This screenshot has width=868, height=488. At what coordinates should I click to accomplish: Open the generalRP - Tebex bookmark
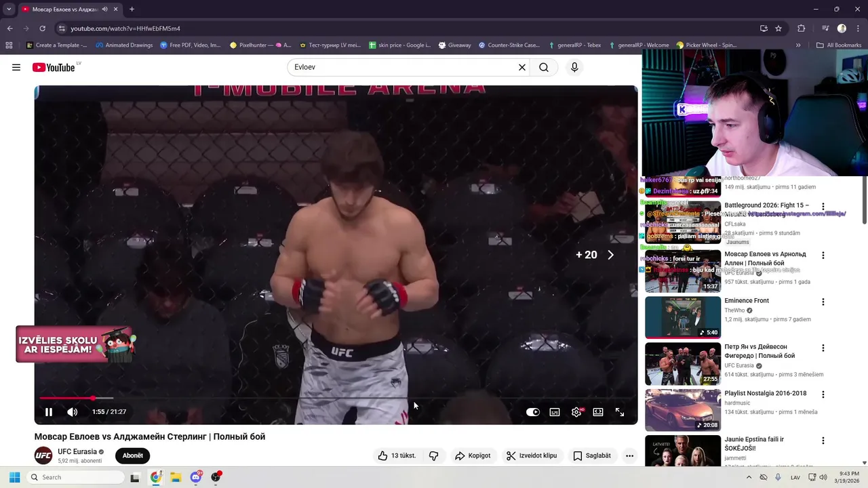click(574, 45)
